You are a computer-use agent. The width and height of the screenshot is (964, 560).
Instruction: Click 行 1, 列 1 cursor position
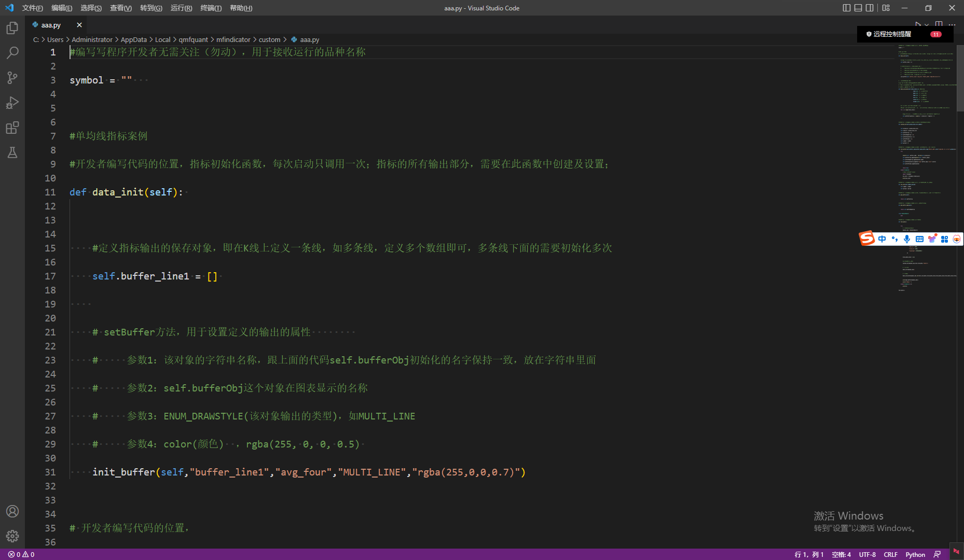809,554
